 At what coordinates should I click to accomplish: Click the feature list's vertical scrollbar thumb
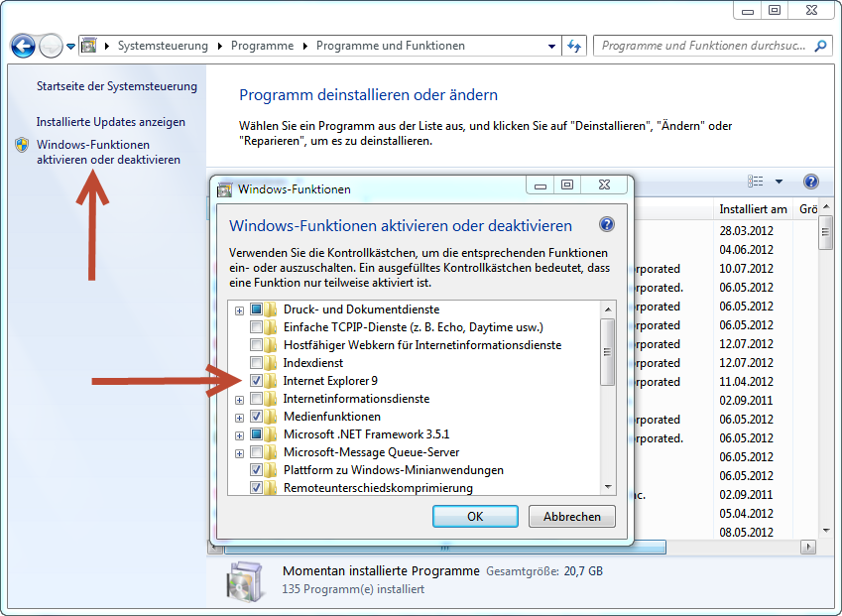[607, 351]
